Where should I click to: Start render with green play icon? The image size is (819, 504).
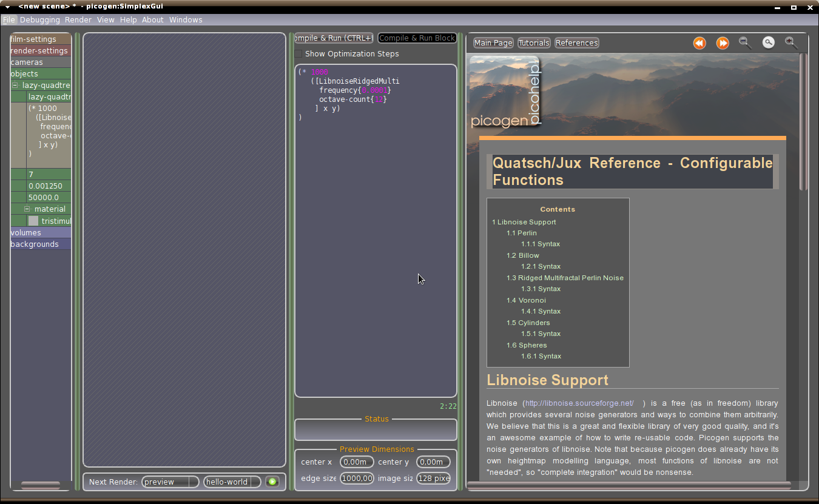click(272, 482)
